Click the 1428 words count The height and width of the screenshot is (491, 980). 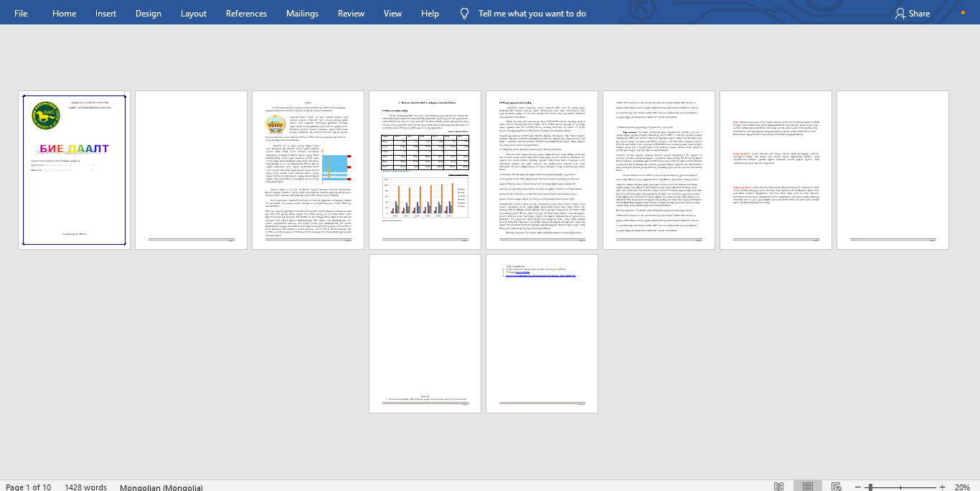click(x=85, y=487)
